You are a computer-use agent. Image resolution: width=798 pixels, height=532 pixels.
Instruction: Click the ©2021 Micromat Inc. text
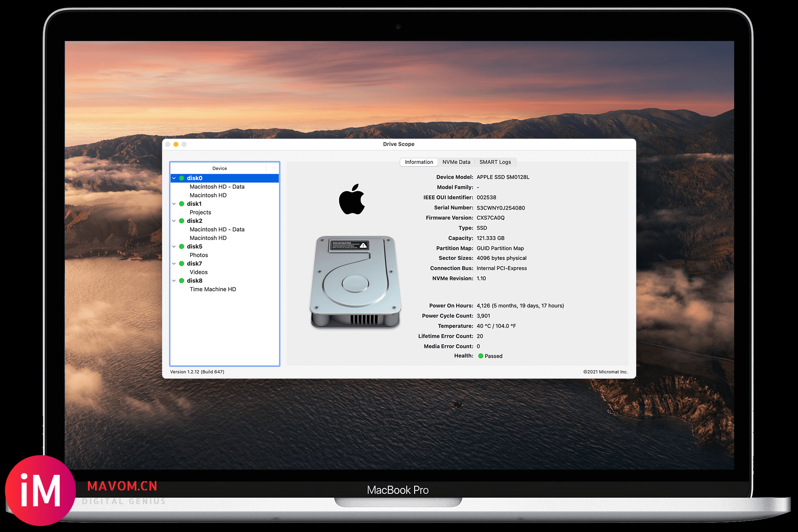click(x=605, y=372)
